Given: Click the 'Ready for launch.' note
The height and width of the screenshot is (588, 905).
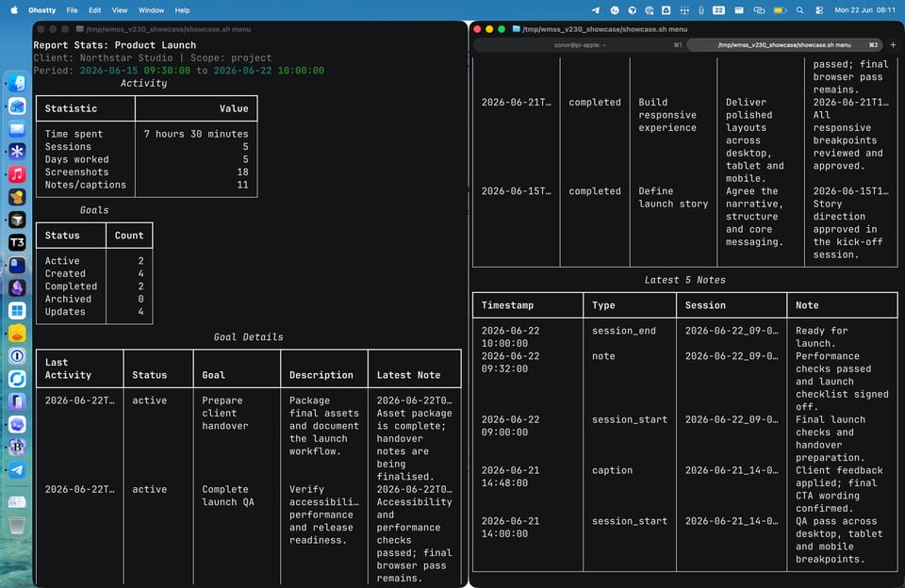Looking at the screenshot, I should (x=821, y=337).
